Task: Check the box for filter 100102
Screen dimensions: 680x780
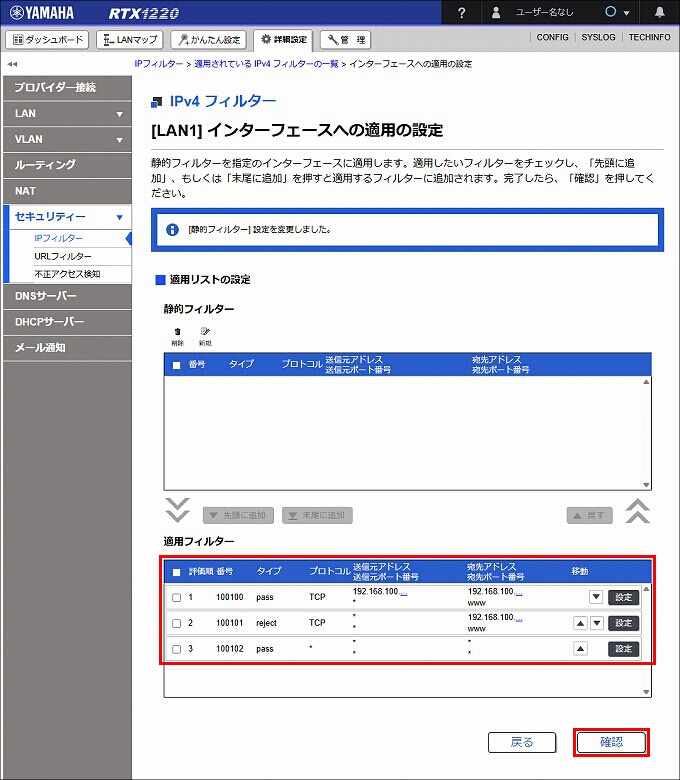Action: pos(176,649)
